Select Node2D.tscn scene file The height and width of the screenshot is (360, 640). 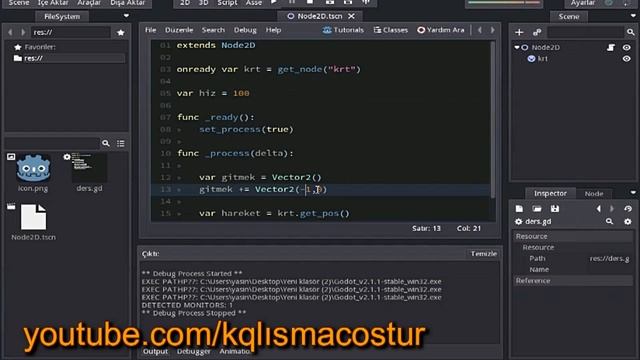[x=33, y=222]
